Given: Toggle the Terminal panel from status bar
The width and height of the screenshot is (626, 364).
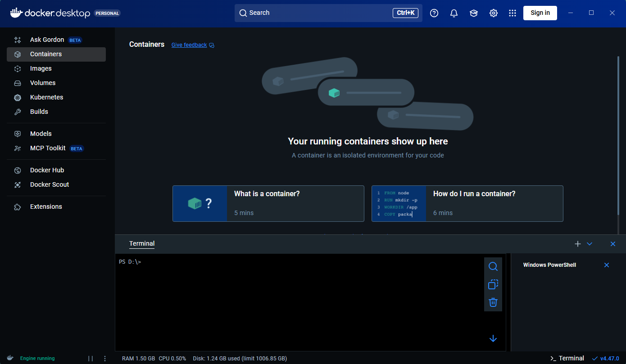Looking at the screenshot, I should click(567, 358).
